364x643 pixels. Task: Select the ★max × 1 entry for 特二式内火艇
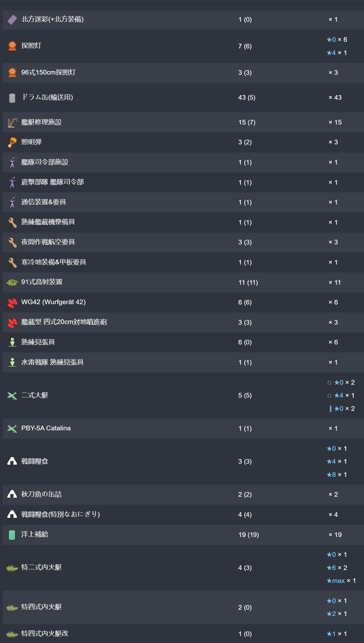click(341, 581)
